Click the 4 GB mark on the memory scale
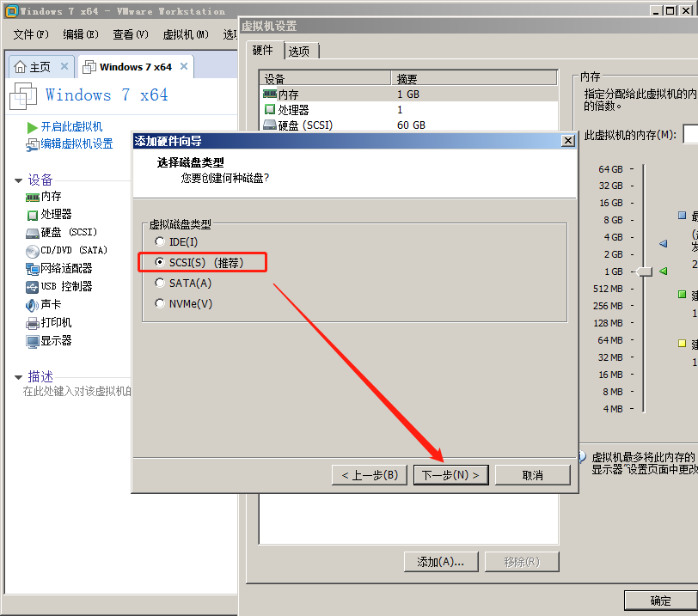 pos(614,237)
